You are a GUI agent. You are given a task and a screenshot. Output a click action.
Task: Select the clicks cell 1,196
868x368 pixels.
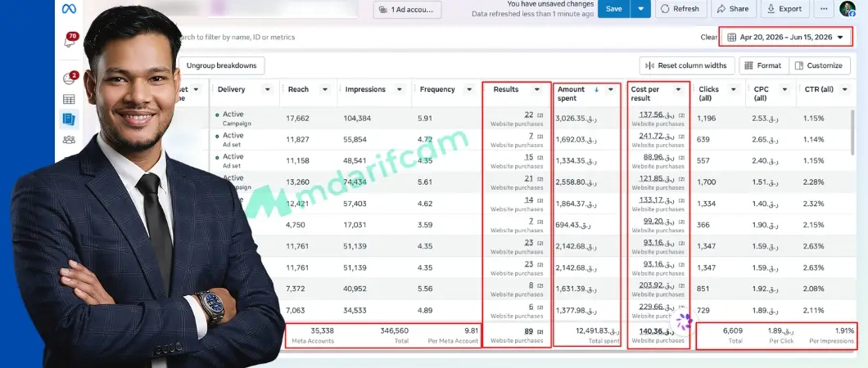pyautogui.click(x=707, y=119)
